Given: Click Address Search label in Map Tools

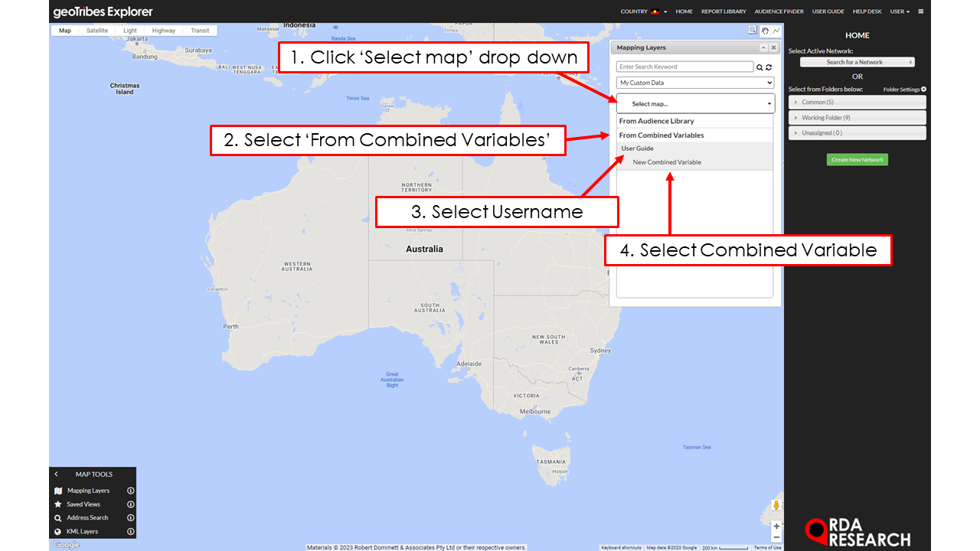Looking at the screenshot, I should click(87, 518).
